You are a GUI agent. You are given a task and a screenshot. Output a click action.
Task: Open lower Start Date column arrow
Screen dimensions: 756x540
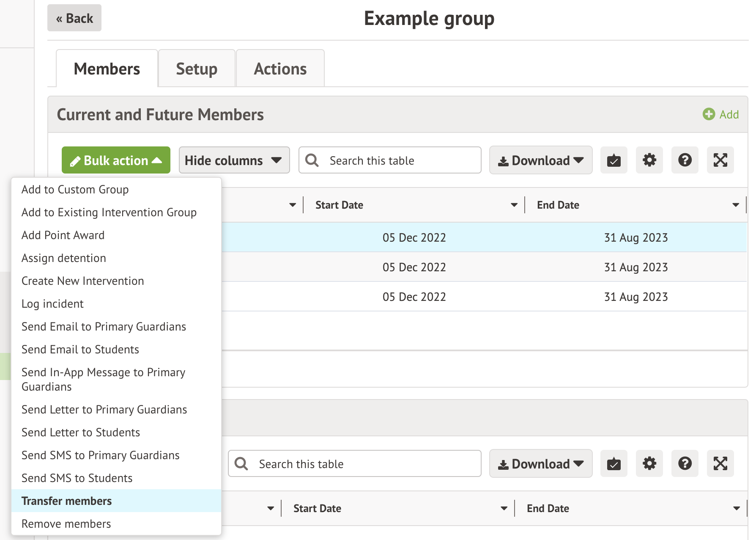click(x=504, y=509)
